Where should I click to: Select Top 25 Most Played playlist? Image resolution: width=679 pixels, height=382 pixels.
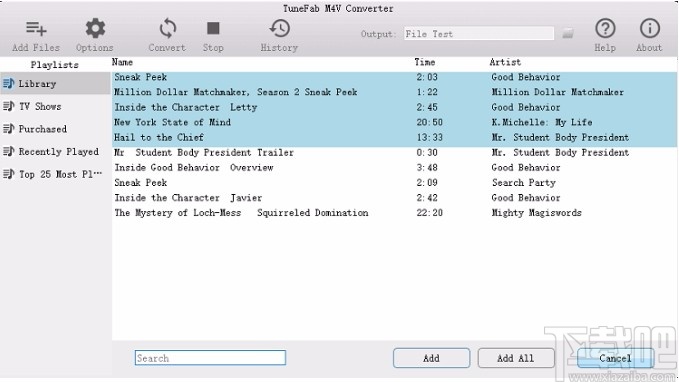click(x=55, y=174)
